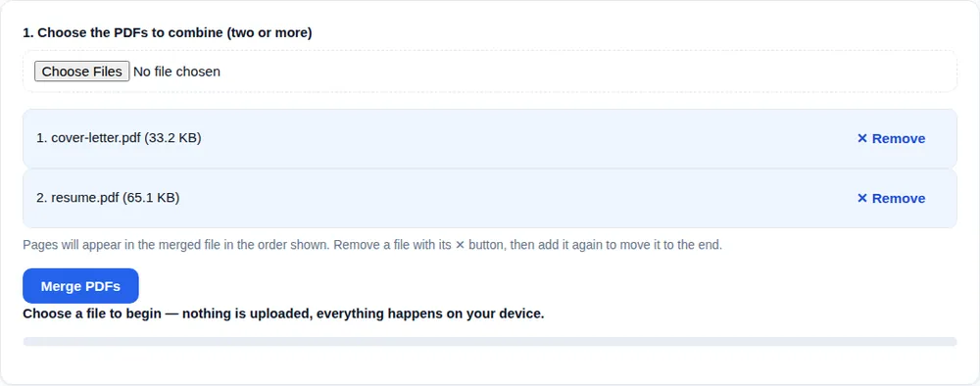
Task: Select the cover-letter.pdf (33.2 KB) row text
Action: [x=119, y=138]
